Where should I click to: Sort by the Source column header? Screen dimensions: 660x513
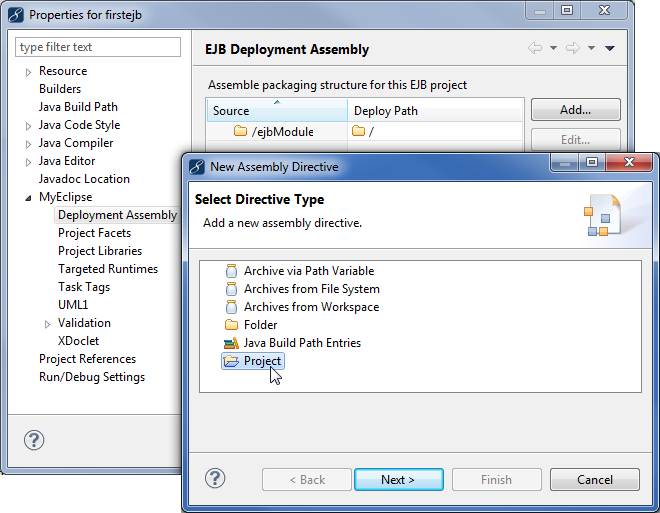(277, 110)
